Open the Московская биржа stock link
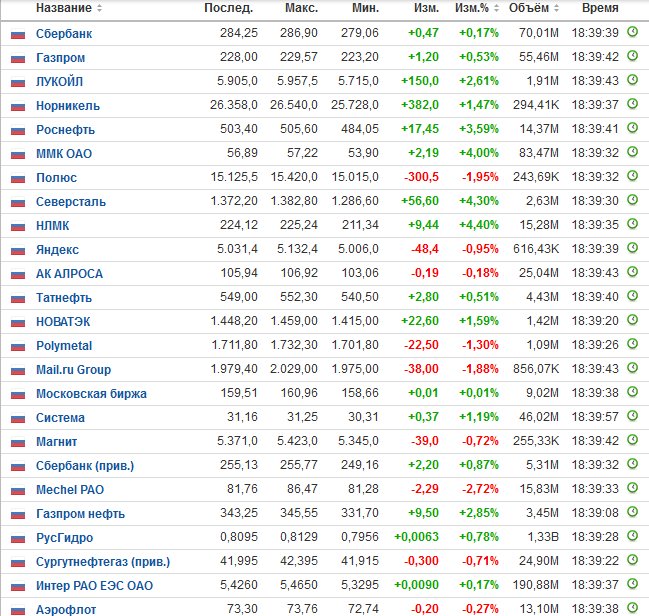This screenshot has height=616, width=649. 91,394
